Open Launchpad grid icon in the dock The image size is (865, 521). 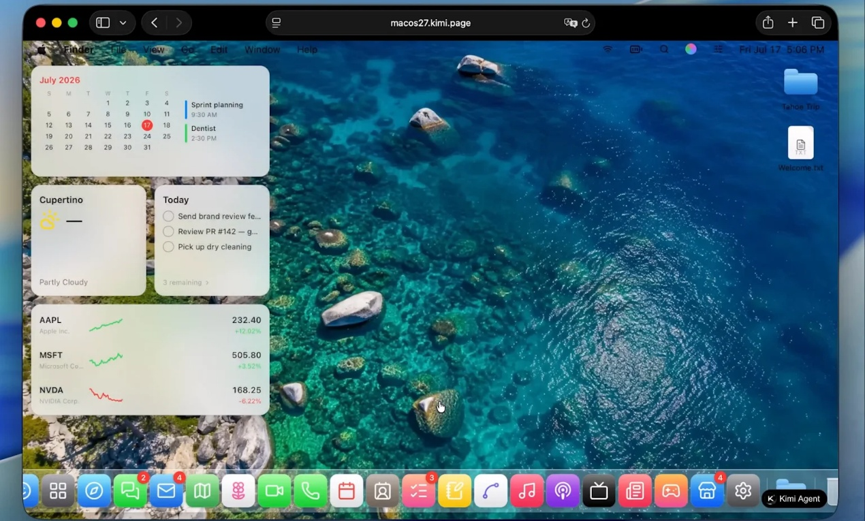[x=58, y=491]
